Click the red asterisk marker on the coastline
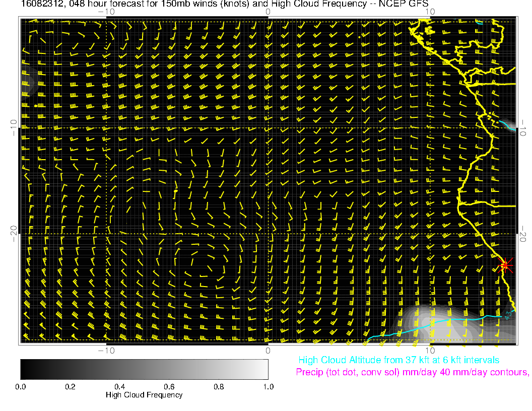The height and width of the screenshot is (411, 532). (x=505, y=264)
